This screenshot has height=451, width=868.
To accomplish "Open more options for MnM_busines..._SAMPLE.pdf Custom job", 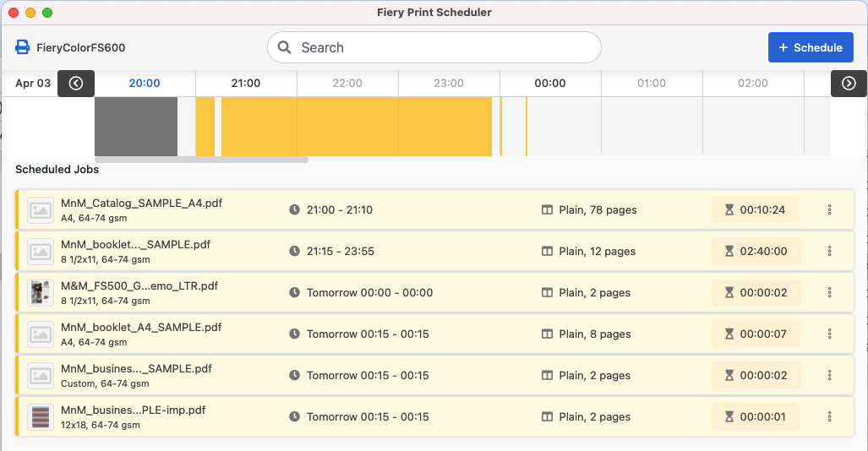I will point(829,375).
